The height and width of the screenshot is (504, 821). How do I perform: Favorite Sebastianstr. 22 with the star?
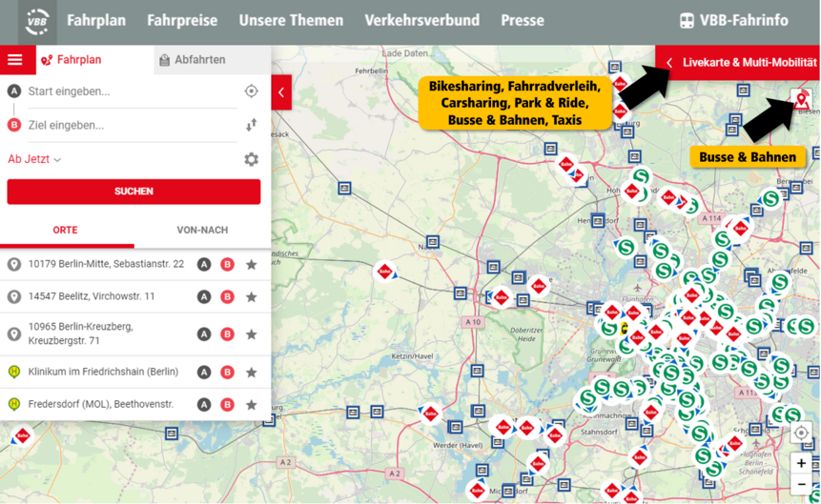coord(252,264)
